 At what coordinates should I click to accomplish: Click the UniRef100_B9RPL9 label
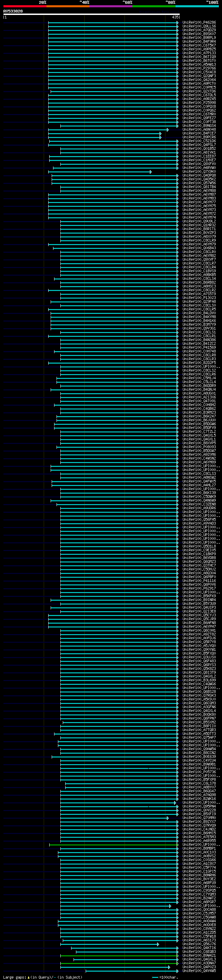[199, 38]
